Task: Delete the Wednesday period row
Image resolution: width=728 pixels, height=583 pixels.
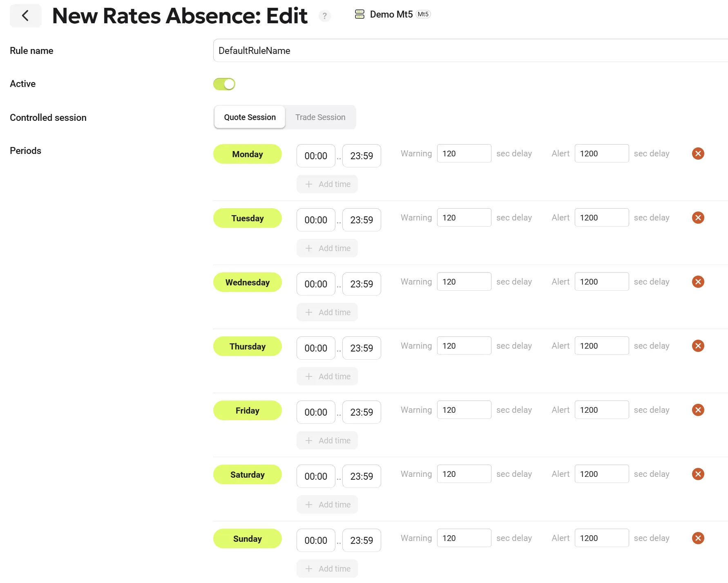Action: 698,282
